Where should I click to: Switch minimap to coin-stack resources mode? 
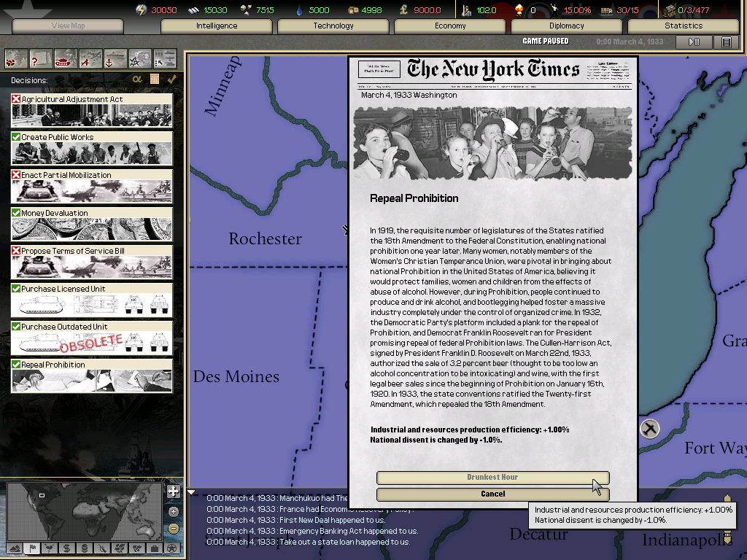[x=85, y=548]
